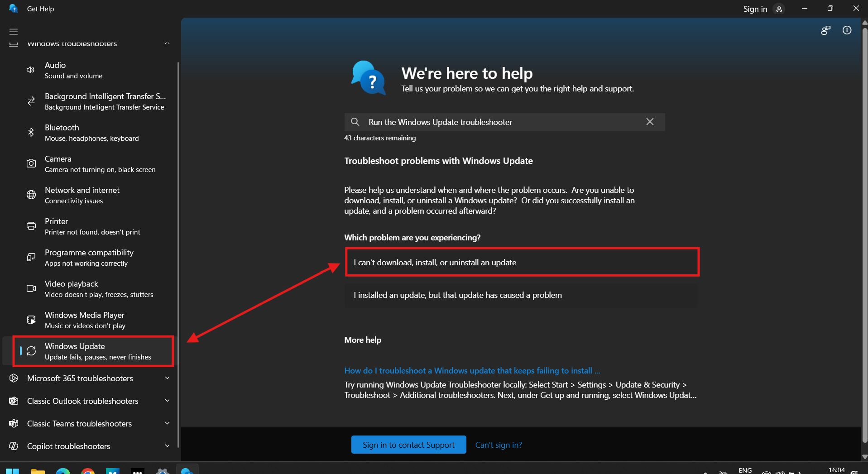Collapse the Windows troubleshooters section chevron
The image size is (868, 474).
point(167,43)
